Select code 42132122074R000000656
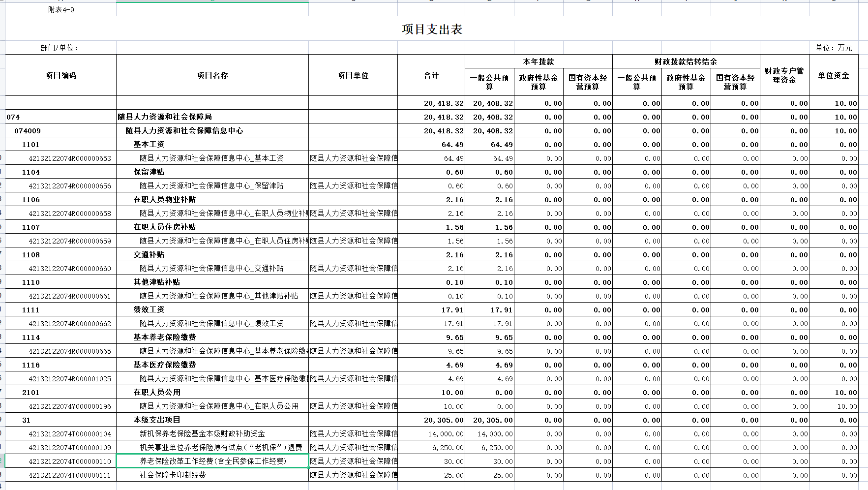 coord(61,186)
